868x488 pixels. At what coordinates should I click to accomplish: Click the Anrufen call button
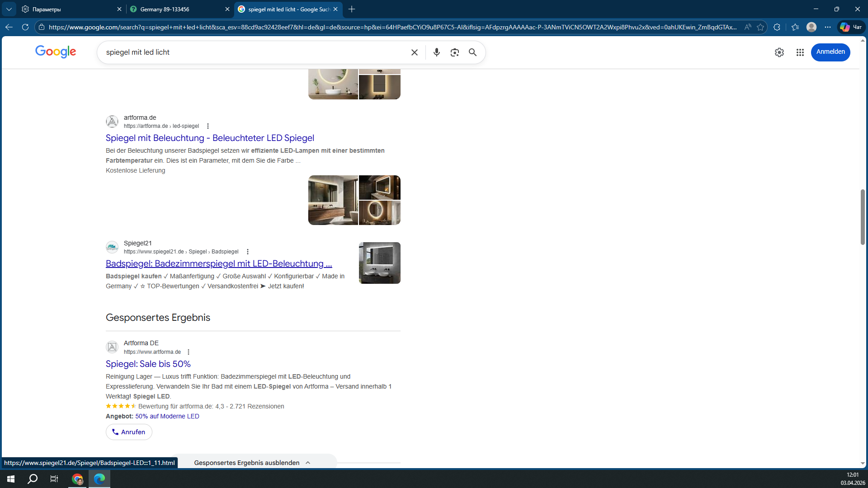tap(129, 432)
